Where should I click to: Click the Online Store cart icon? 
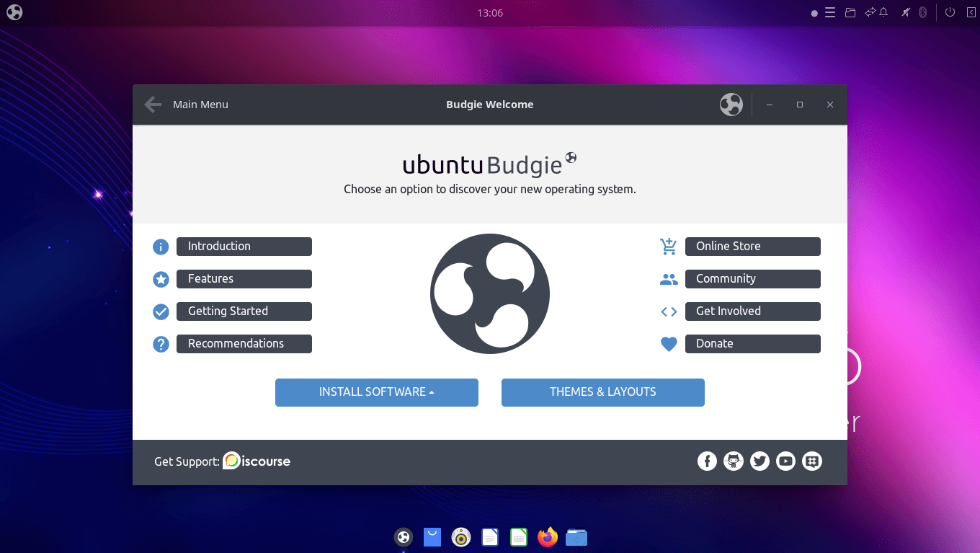tap(669, 246)
